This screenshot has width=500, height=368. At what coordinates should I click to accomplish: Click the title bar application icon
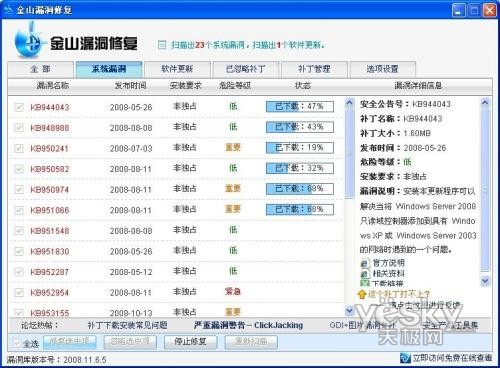coord(8,10)
